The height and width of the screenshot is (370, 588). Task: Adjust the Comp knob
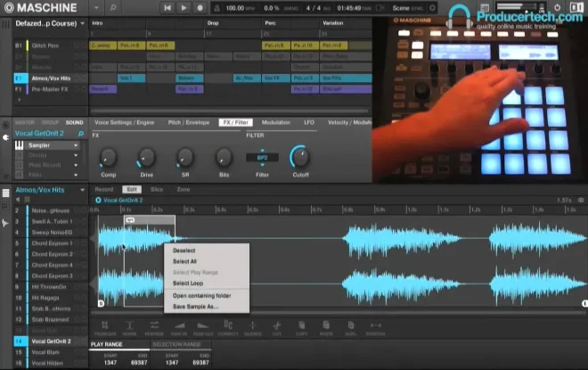tap(108, 158)
